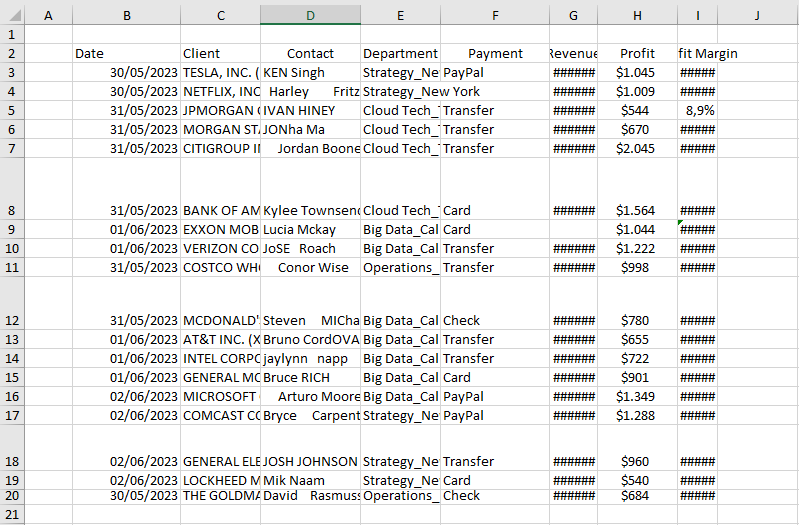Select the $544 profit cell
The height and width of the screenshot is (525, 799).
point(637,110)
